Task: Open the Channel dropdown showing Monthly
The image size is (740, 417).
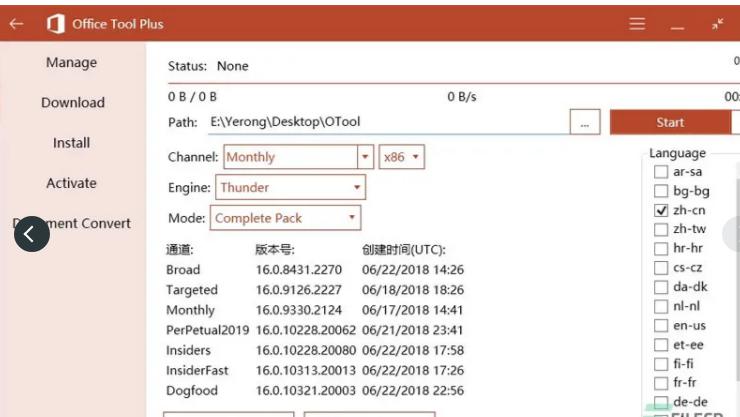Action: click(x=298, y=157)
